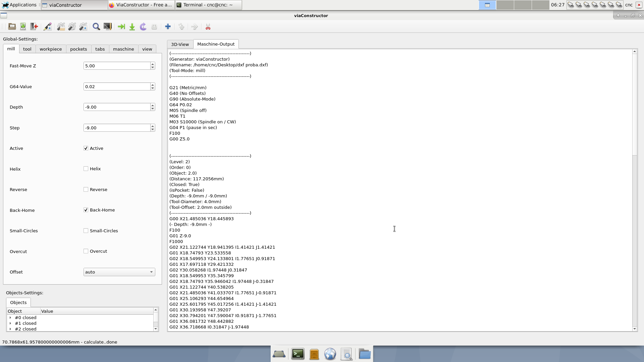
Task: Click the load setup icon with folder
Action: pyautogui.click(x=61, y=27)
